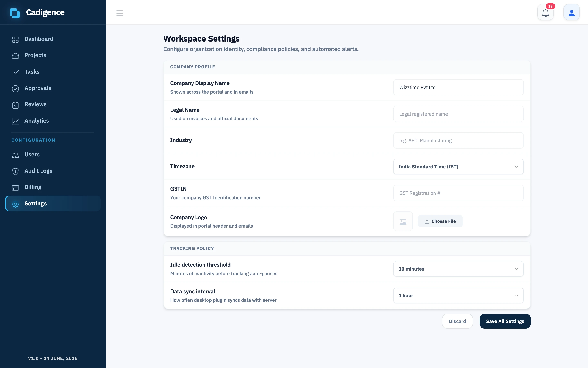Click the Company Logo label
This screenshot has height=368, width=588.
[x=189, y=217]
